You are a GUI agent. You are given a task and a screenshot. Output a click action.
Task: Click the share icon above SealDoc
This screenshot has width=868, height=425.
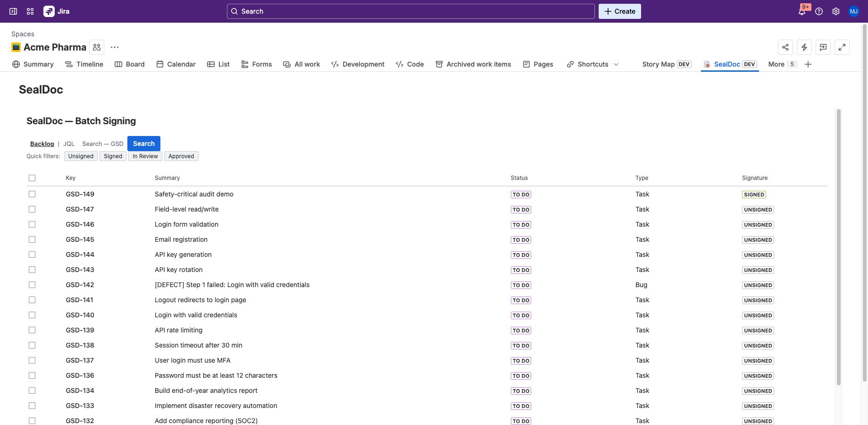785,47
